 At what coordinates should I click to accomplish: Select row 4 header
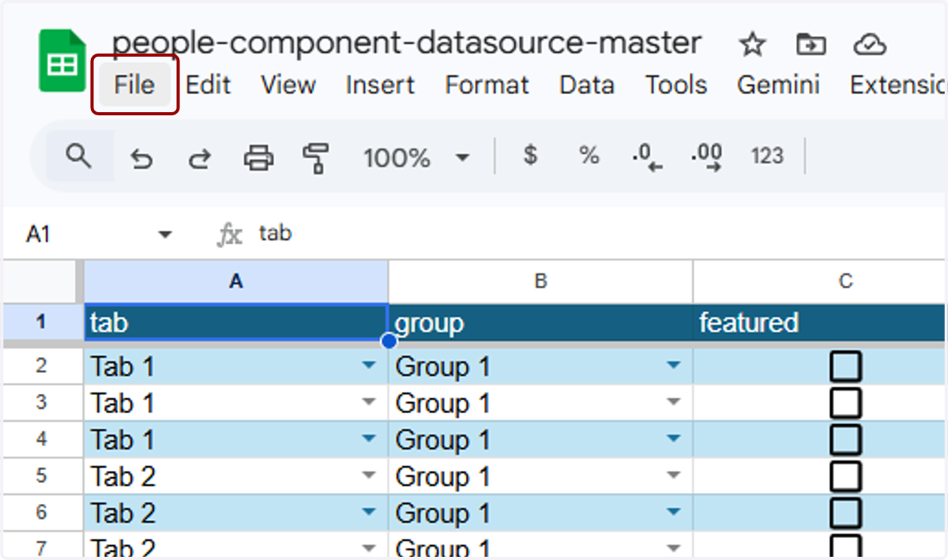click(x=42, y=439)
